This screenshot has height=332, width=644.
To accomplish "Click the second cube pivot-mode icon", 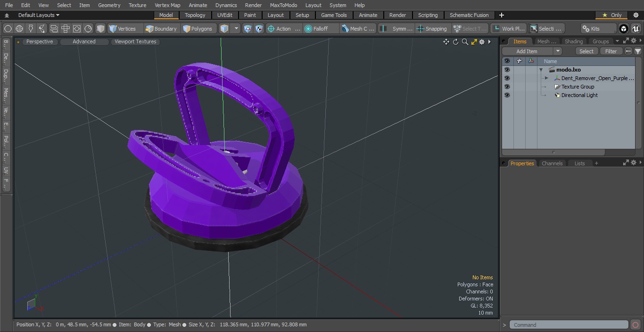I will tap(259, 29).
